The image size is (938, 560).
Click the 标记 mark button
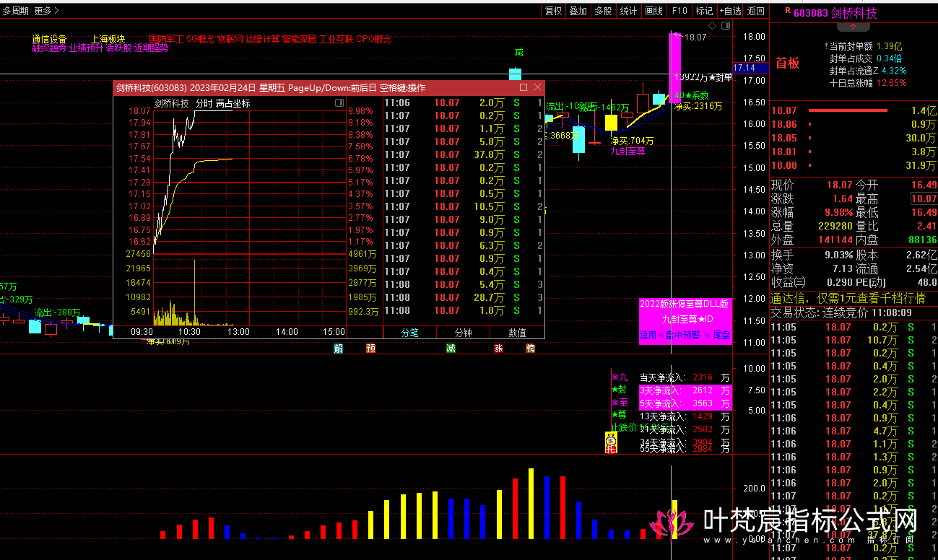coord(704,11)
